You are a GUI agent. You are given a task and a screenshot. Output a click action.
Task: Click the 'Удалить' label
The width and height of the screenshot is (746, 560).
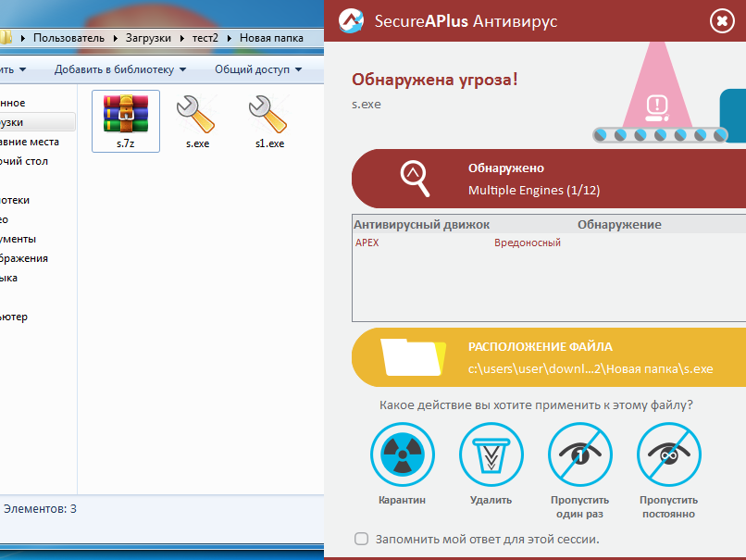491,500
